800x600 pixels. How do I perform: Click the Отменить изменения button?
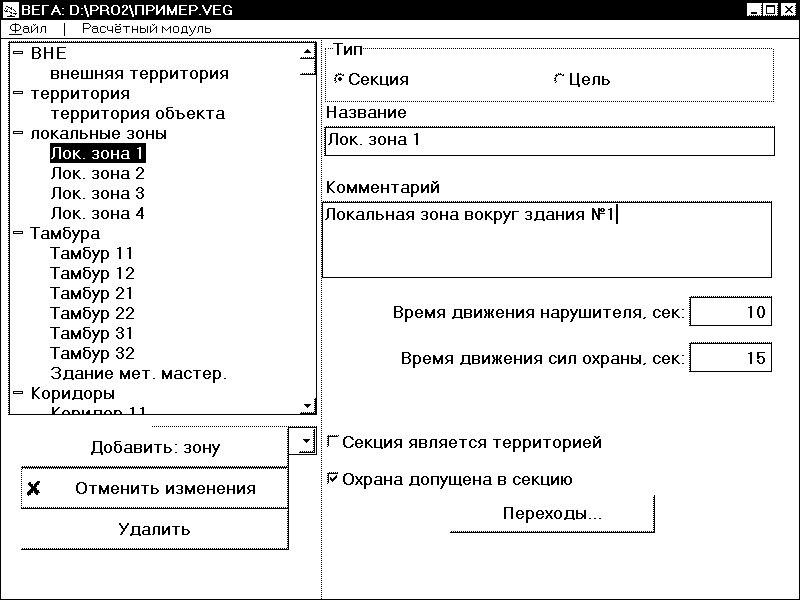pyautogui.click(x=155, y=488)
